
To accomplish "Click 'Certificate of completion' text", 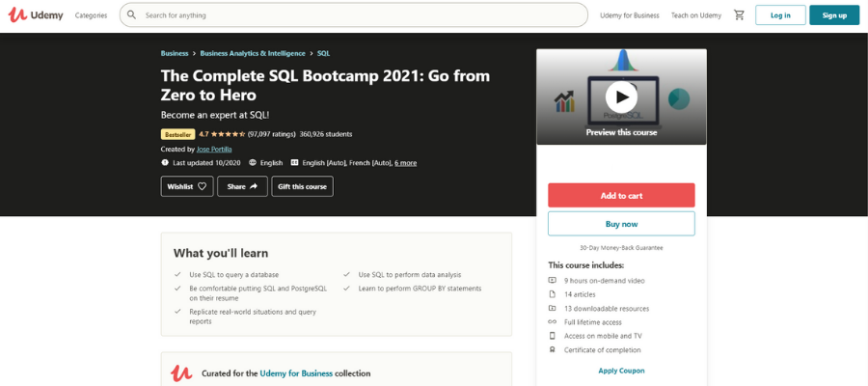I will click(602, 350).
